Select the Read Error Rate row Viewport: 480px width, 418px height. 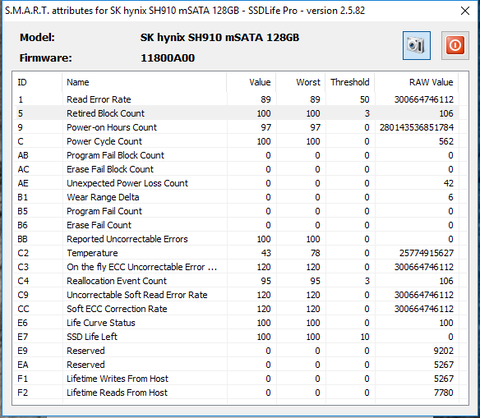coord(236,99)
